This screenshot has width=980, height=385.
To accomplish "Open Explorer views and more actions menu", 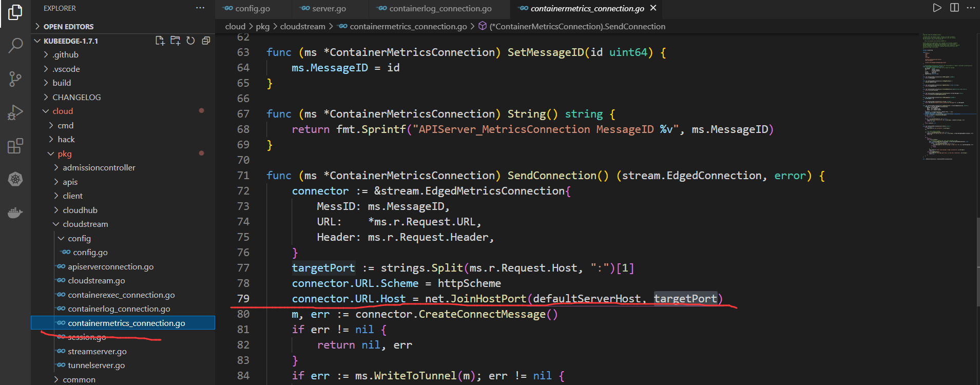I will [x=200, y=8].
